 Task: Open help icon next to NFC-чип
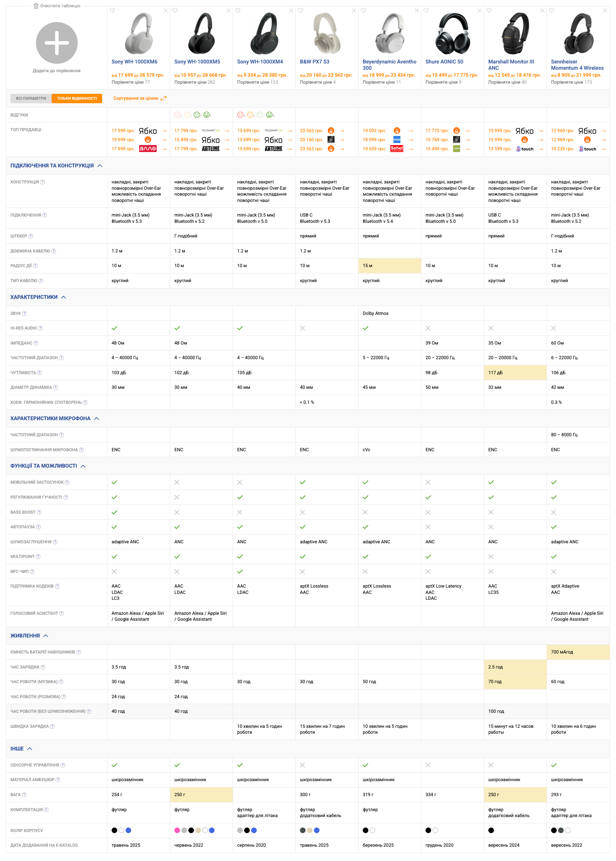(32, 571)
